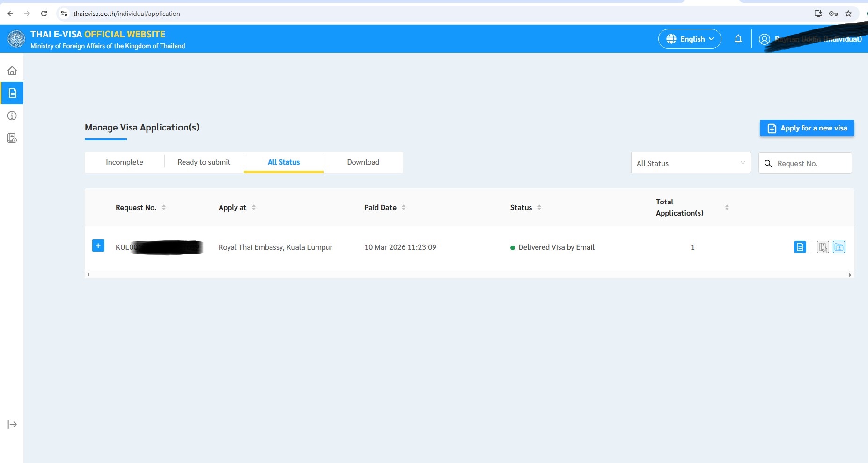Expand the application row with plus button
868x463 pixels.
coord(98,246)
